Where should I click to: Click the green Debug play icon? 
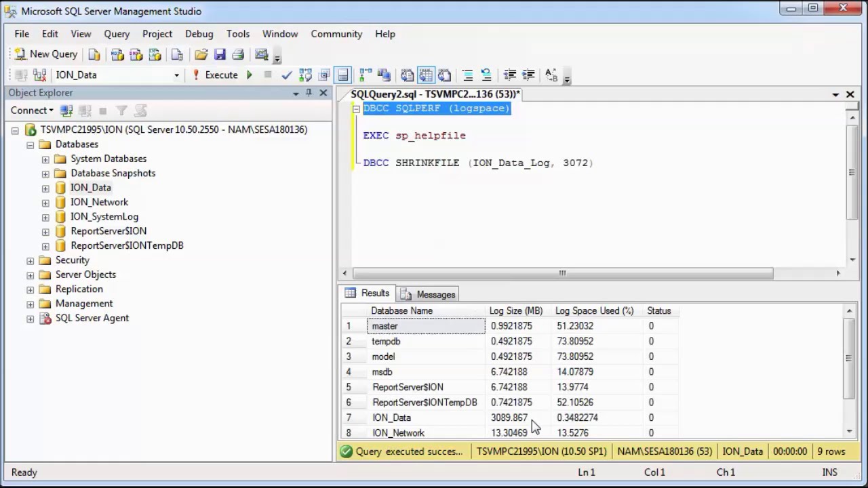250,75
